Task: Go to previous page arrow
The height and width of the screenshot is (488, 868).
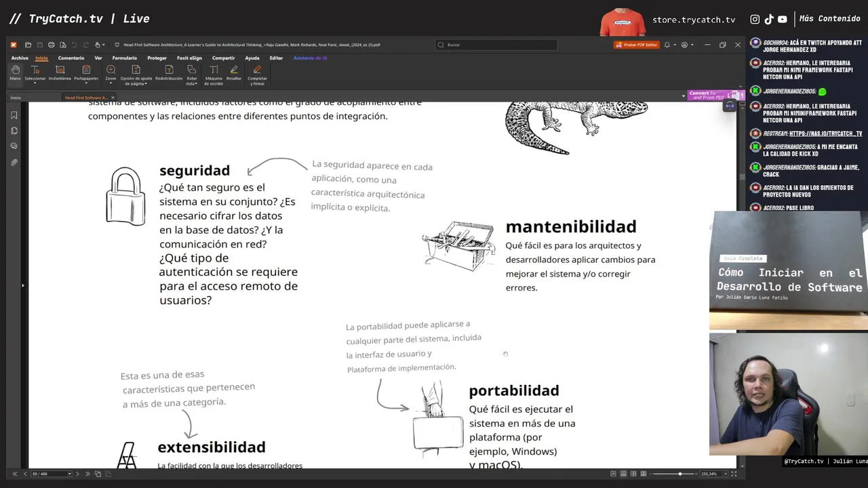Action: (x=25, y=474)
